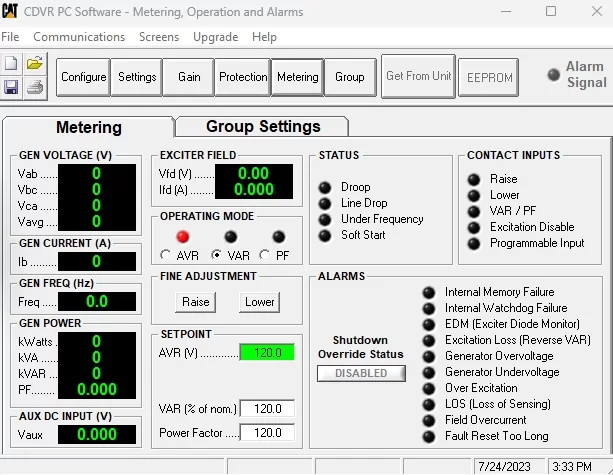Open the Communications menu

click(x=79, y=37)
